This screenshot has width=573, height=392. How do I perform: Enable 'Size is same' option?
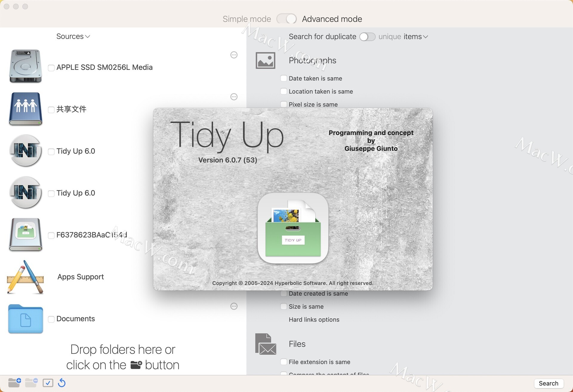click(x=284, y=306)
